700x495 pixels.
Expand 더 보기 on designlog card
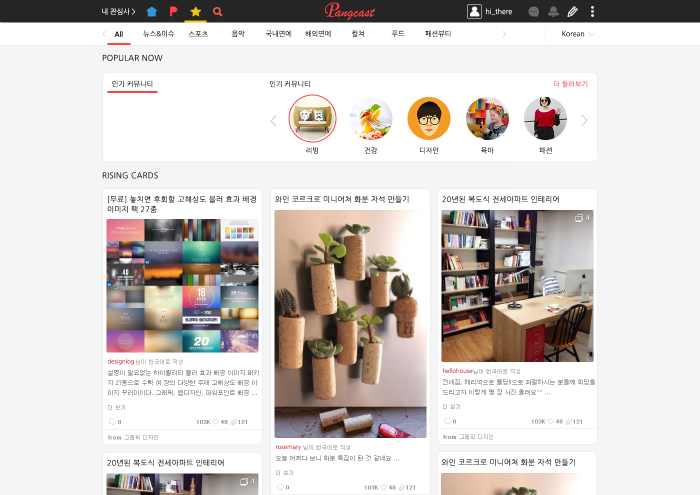coord(117,408)
